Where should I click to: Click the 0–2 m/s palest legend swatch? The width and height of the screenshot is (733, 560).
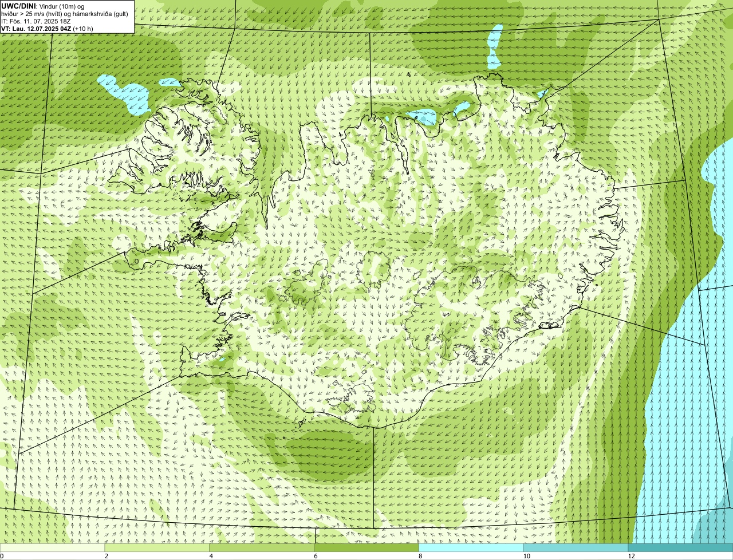click(x=53, y=548)
